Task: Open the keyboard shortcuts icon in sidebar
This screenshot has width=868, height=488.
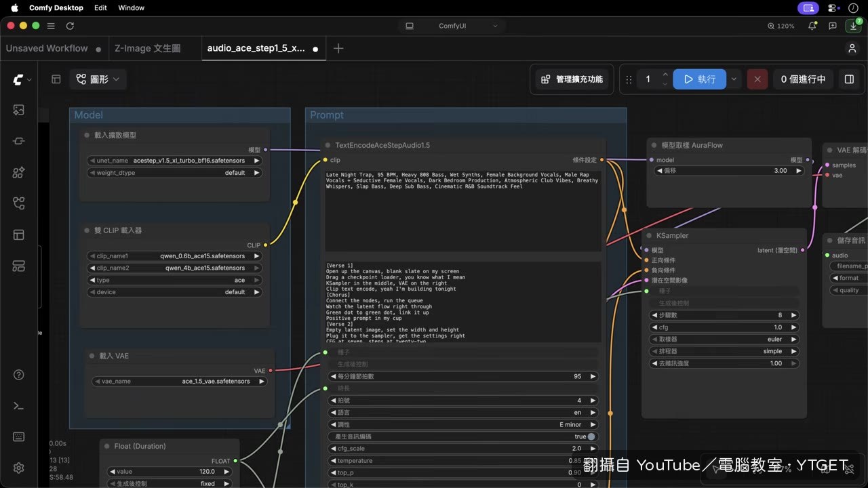Action: point(18,436)
